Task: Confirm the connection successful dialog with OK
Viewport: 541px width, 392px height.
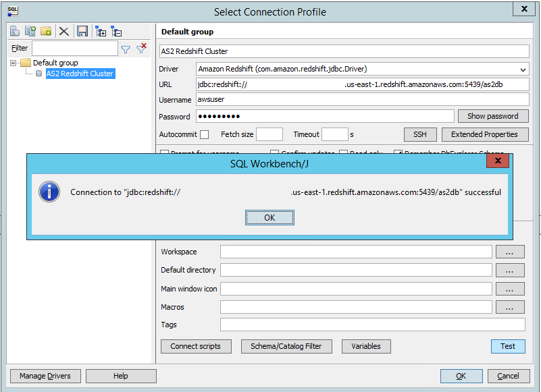Action: coord(269,217)
